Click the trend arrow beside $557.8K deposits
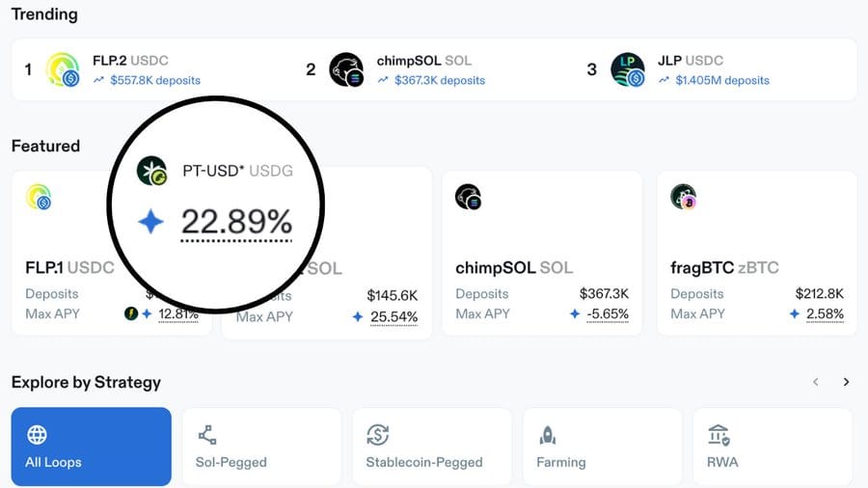Image resolution: width=868 pixels, height=488 pixels. pyautogui.click(x=98, y=80)
